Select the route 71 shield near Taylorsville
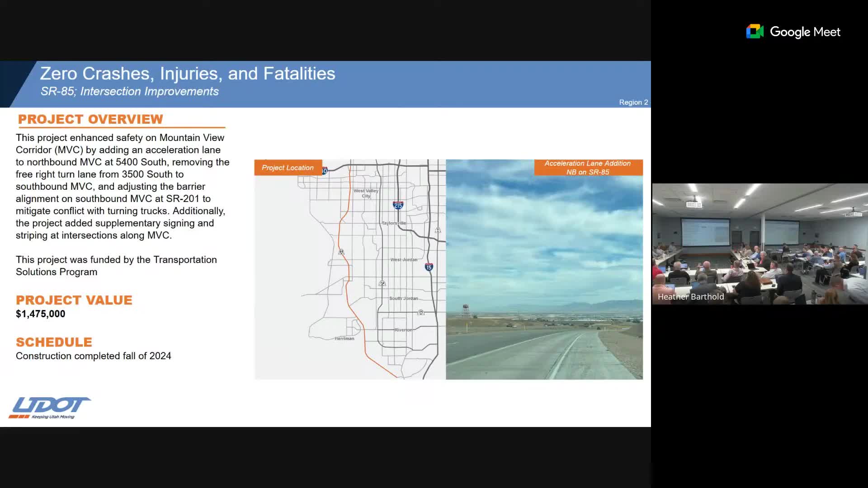 click(x=438, y=229)
